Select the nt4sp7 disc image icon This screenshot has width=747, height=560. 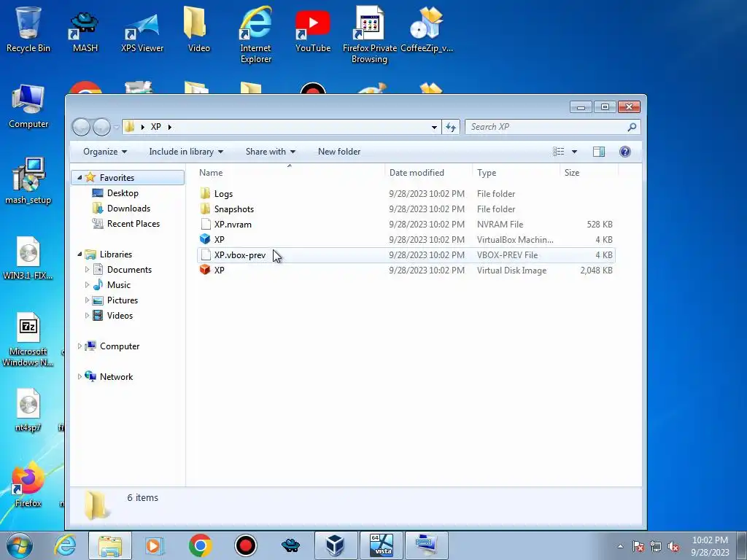coord(28,410)
